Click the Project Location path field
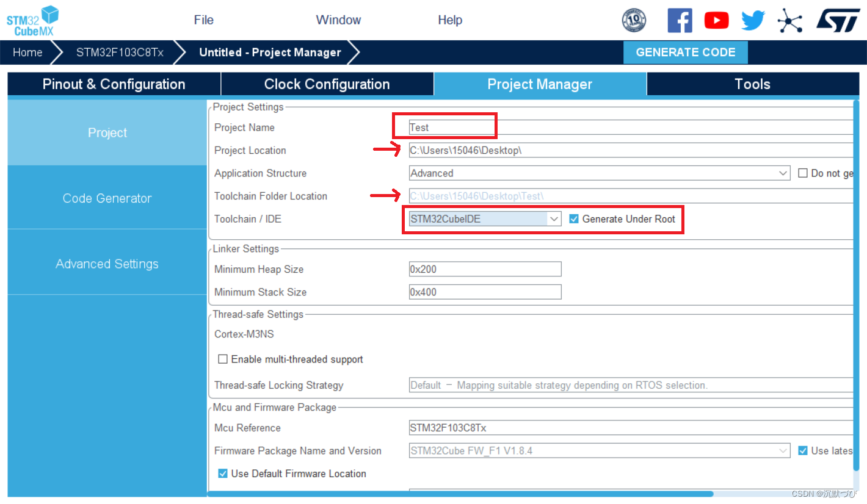The image size is (867, 504). [630, 150]
